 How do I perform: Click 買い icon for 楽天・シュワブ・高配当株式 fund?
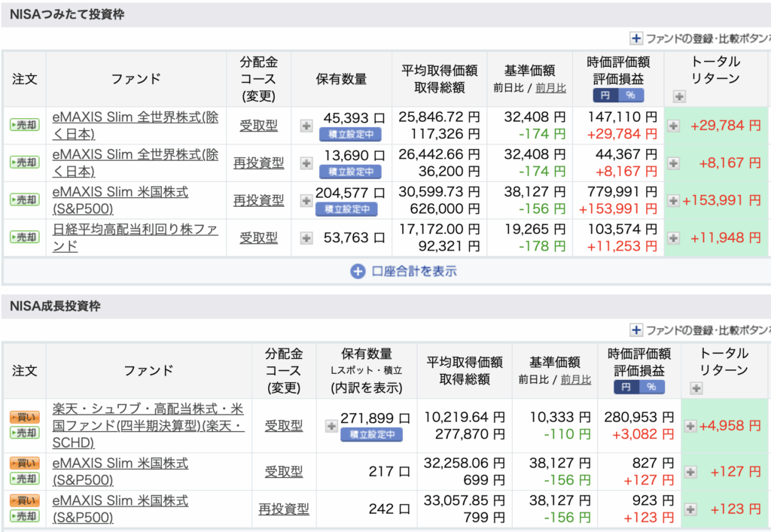[x=24, y=417]
